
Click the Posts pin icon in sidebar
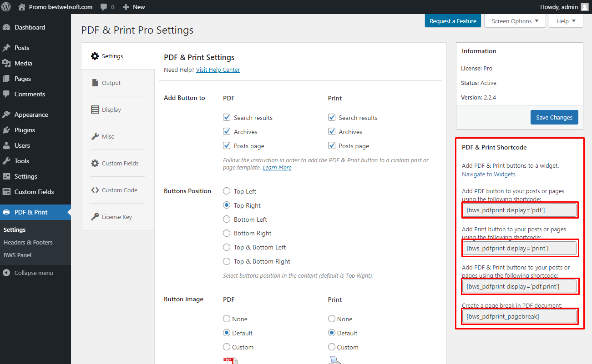pyautogui.click(x=6, y=48)
